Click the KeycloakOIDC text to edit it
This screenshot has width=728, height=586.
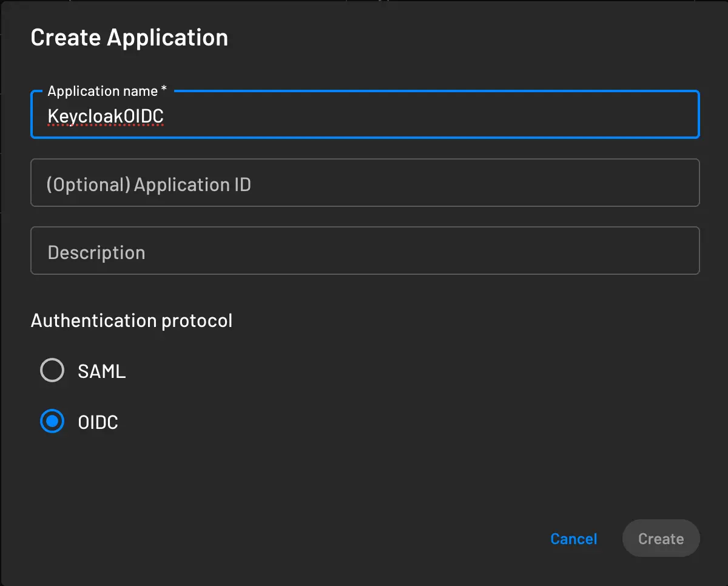click(x=105, y=115)
